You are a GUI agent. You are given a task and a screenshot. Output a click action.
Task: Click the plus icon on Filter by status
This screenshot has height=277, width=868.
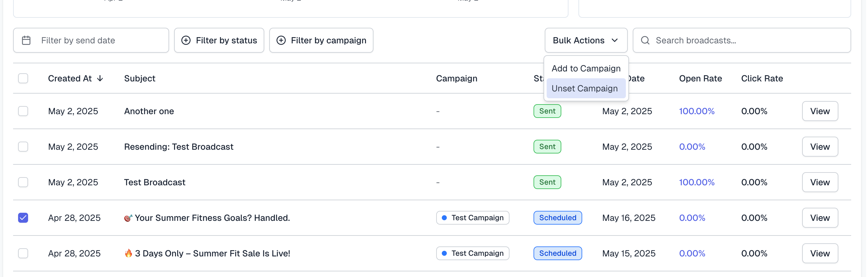pyautogui.click(x=186, y=41)
